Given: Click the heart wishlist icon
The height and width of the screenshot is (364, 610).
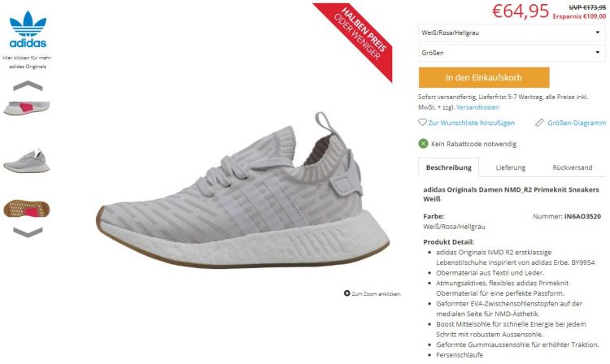Looking at the screenshot, I should [422, 123].
